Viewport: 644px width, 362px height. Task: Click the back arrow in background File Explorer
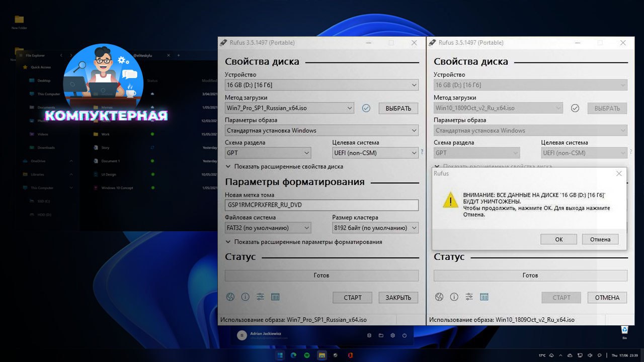[x=61, y=55]
